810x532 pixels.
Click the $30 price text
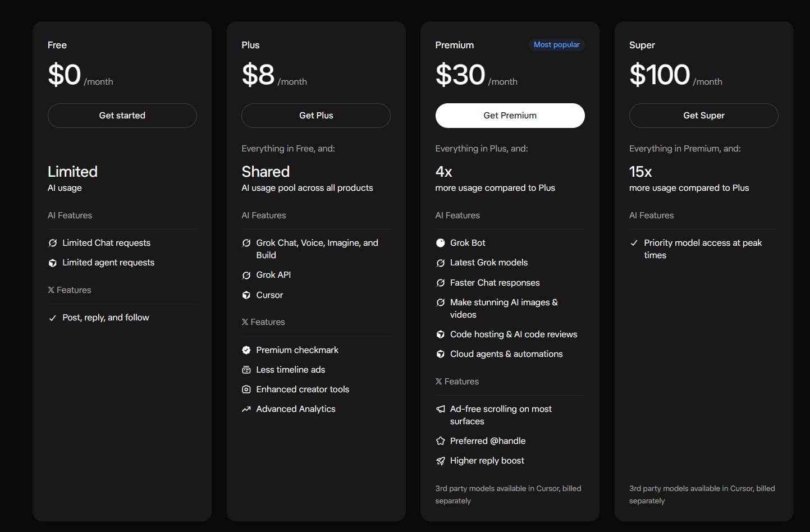point(460,75)
